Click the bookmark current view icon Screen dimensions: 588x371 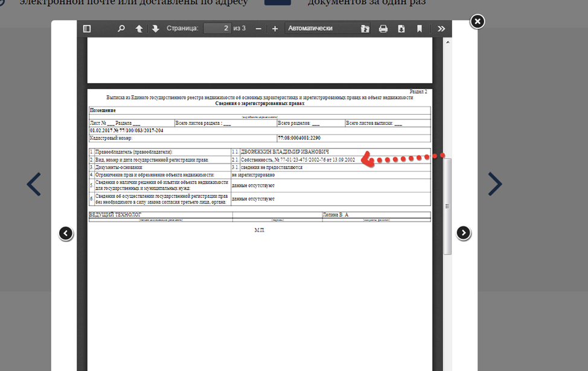pyautogui.click(x=419, y=28)
